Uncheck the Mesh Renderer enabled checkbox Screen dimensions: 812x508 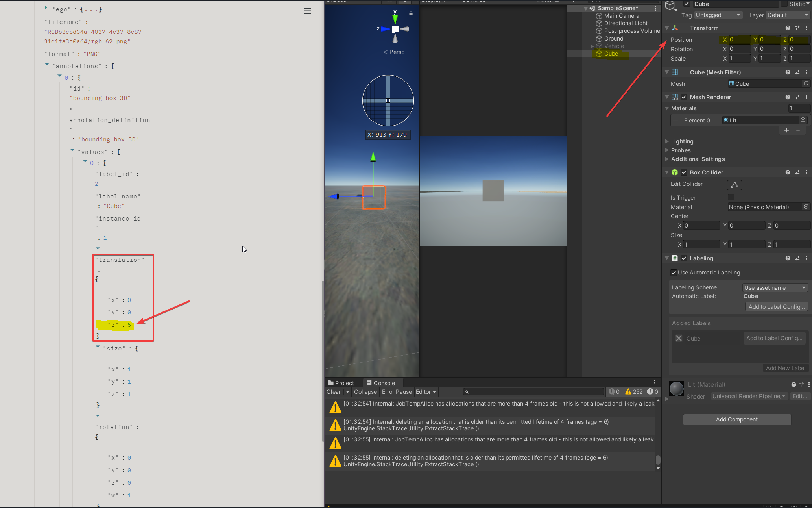[x=684, y=97]
